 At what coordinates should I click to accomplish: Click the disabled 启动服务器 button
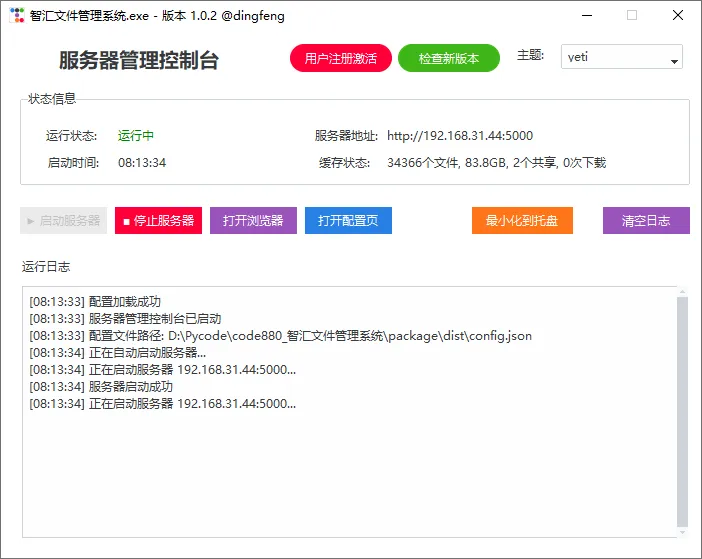pyautogui.click(x=64, y=221)
